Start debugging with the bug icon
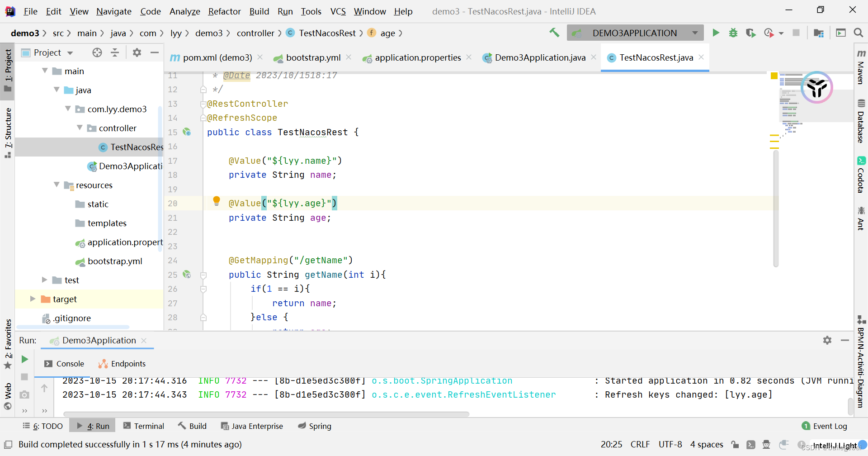Screen dimensions: 868x456 [x=733, y=33]
